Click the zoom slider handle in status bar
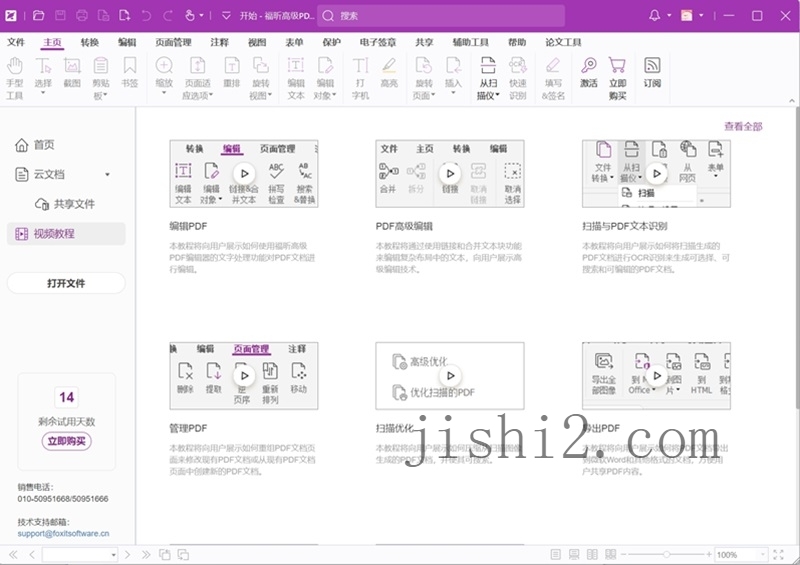The height and width of the screenshot is (565, 800). (666, 554)
